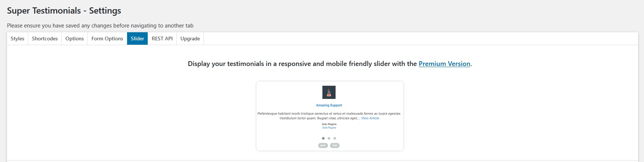The image size is (644, 162).
Task: Select the second slider pagination dot
Action: 329,138
